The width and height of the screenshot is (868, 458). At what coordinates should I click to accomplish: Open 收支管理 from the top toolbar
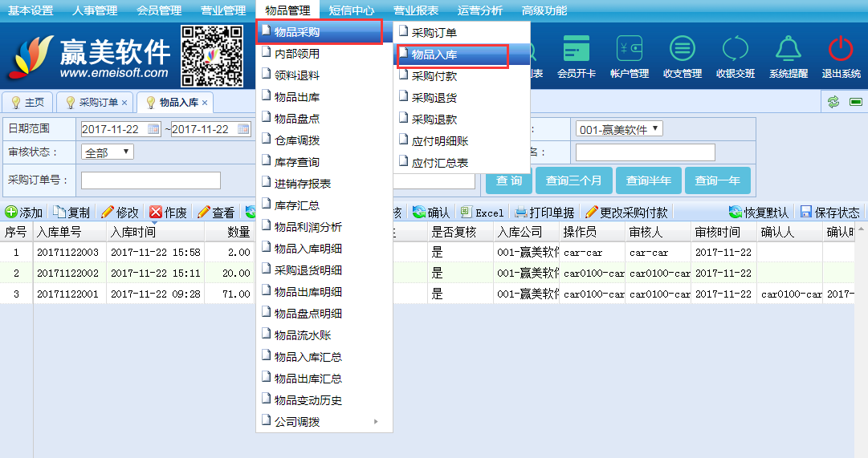683,50
